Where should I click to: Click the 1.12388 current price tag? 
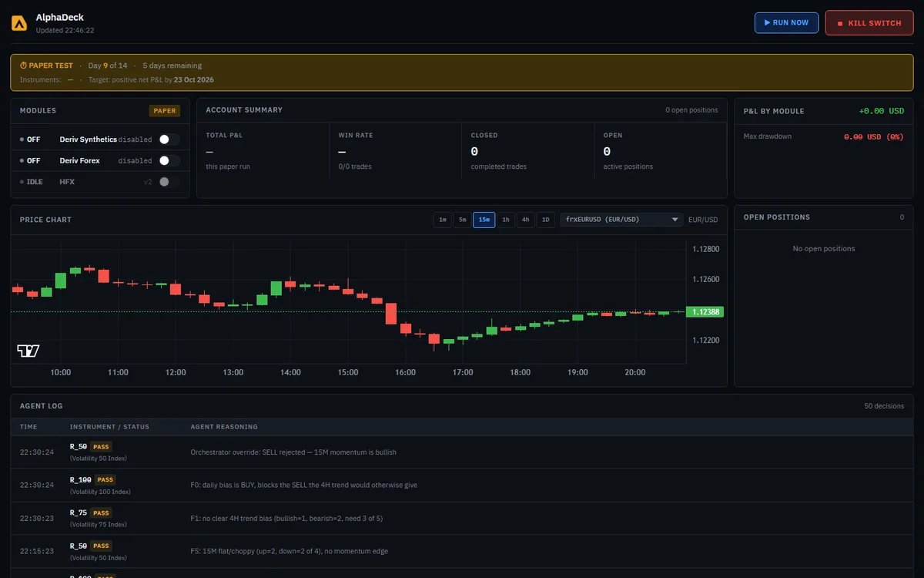(x=705, y=312)
